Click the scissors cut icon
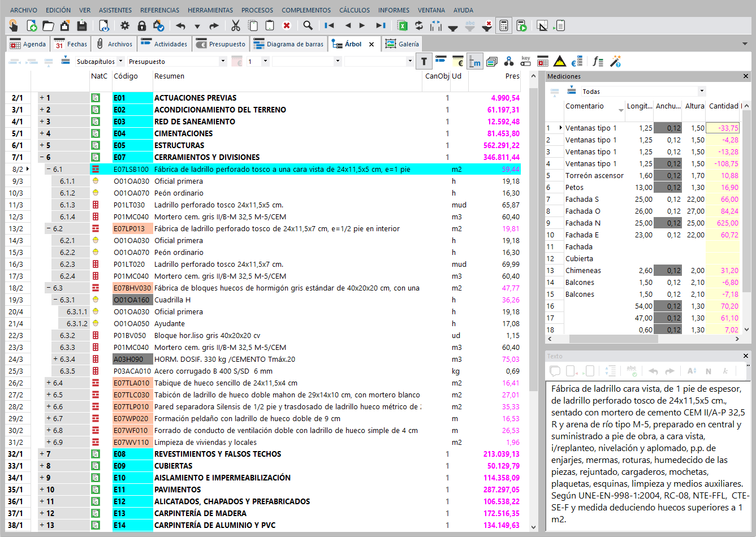Image resolution: width=756 pixels, height=537 pixels. 236,25
